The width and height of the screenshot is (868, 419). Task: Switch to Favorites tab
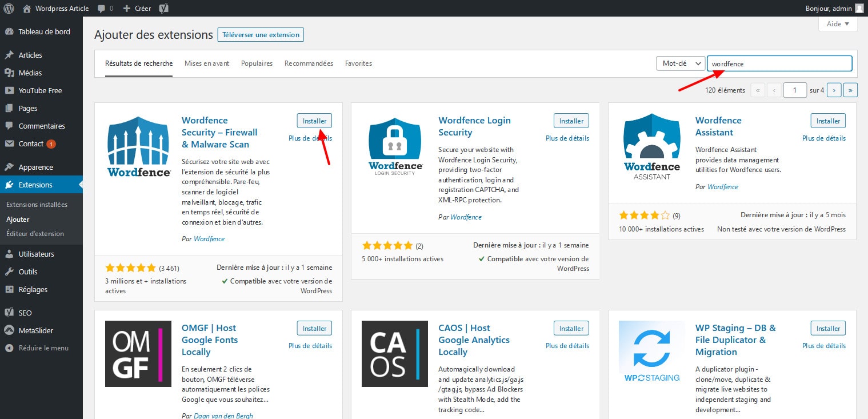(x=358, y=63)
